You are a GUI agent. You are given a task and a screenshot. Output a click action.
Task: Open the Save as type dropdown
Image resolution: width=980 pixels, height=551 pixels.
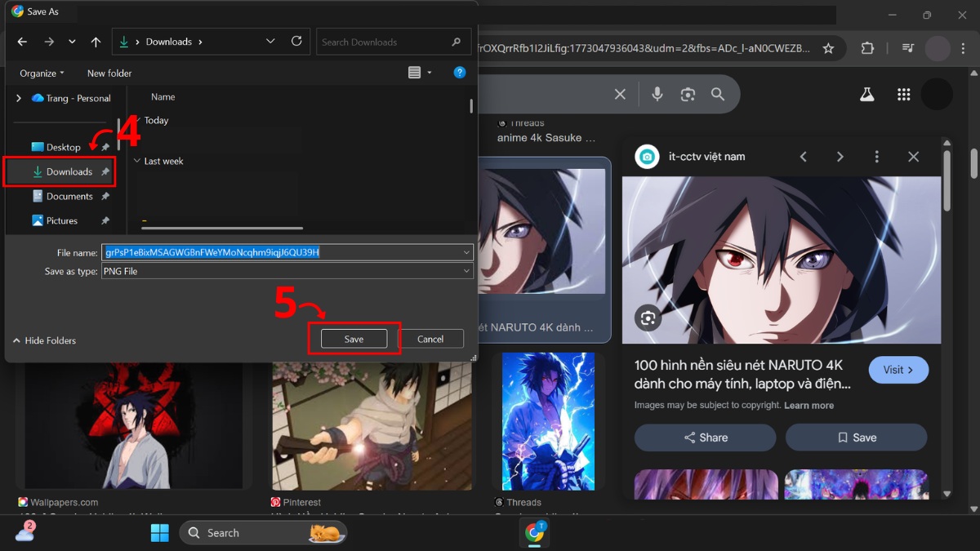click(465, 270)
